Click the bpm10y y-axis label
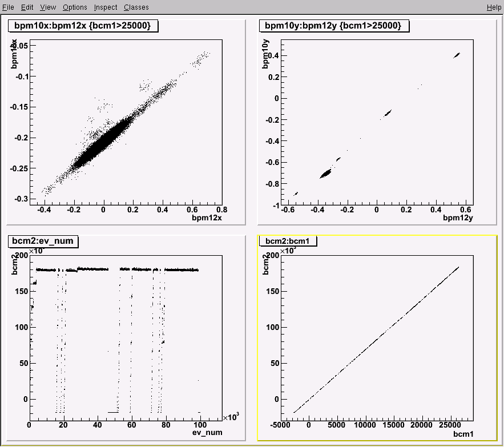Screen dimensions: 504x447 tap(265, 54)
